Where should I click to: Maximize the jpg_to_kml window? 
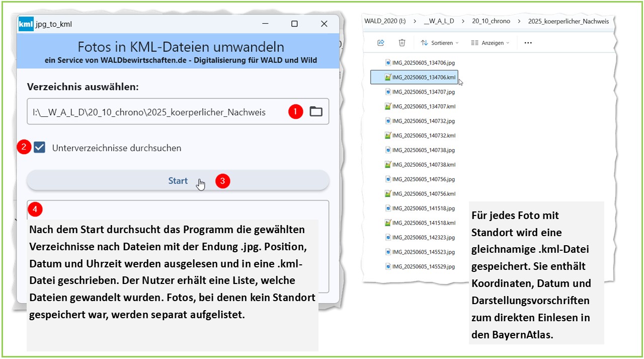[x=294, y=24]
